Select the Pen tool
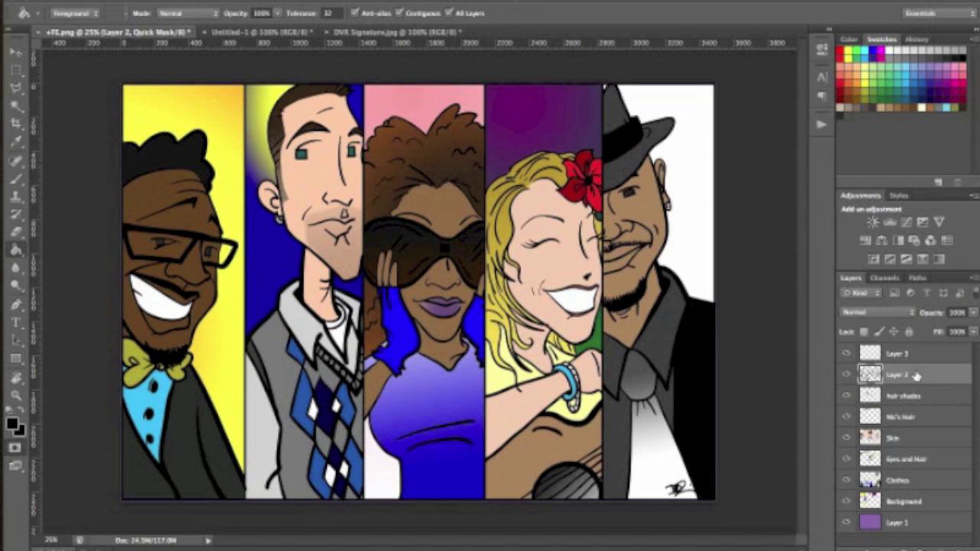The height and width of the screenshot is (551, 980). coord(16,304)
